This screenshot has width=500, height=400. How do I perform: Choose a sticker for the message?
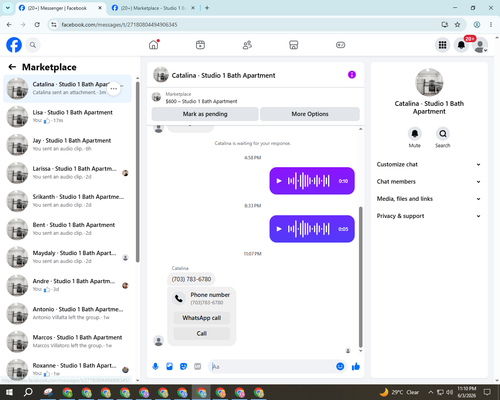click(x=183, y=367)
